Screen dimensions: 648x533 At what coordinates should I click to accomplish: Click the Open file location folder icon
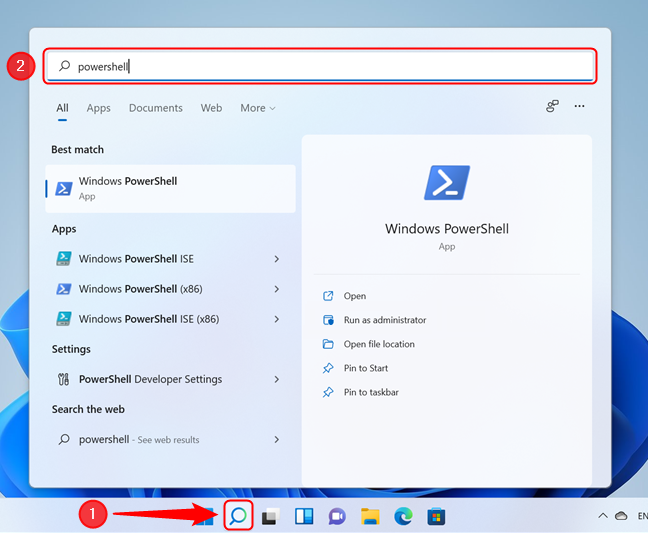coord(328,344)
